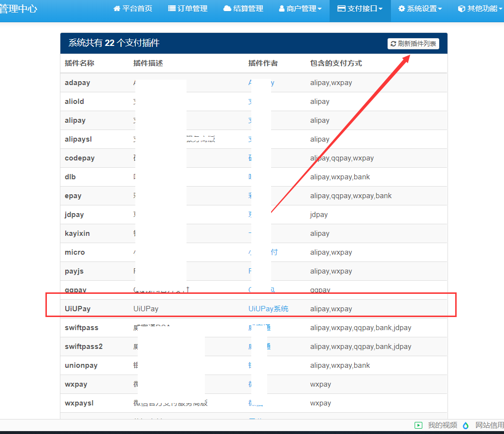Screen dimensions: 504x434
Task: Open the UiUPay系统 author link
Action: (268, 309)
